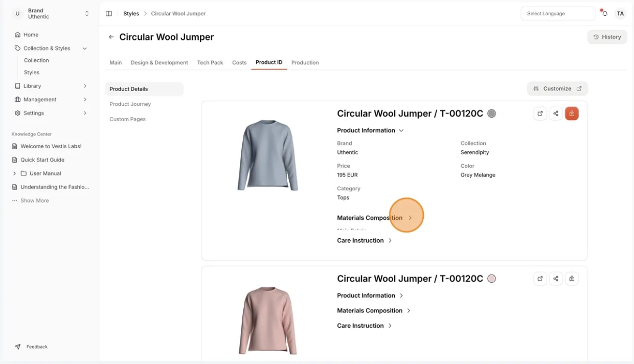This screenshot has height=364, width=634.
Task: Select the Product ID tab
Action: [x=269, y=62]
